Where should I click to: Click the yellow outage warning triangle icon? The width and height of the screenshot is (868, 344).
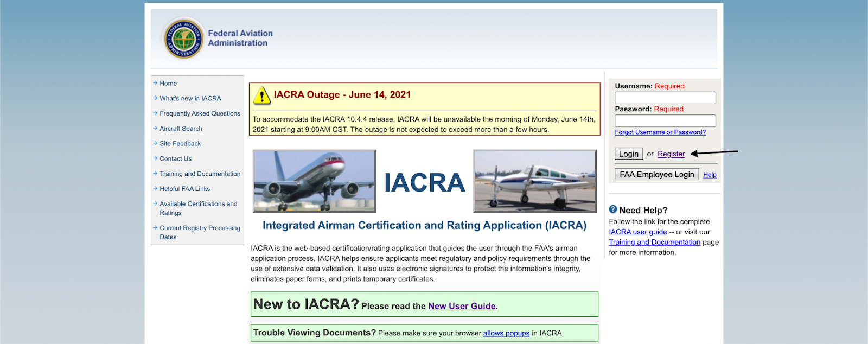click(x=262, y=95)
